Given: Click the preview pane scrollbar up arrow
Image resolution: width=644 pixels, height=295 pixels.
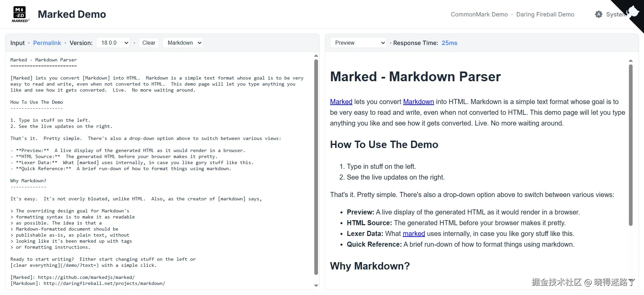Looking at the screenshot, I should (x=631, y=61).
